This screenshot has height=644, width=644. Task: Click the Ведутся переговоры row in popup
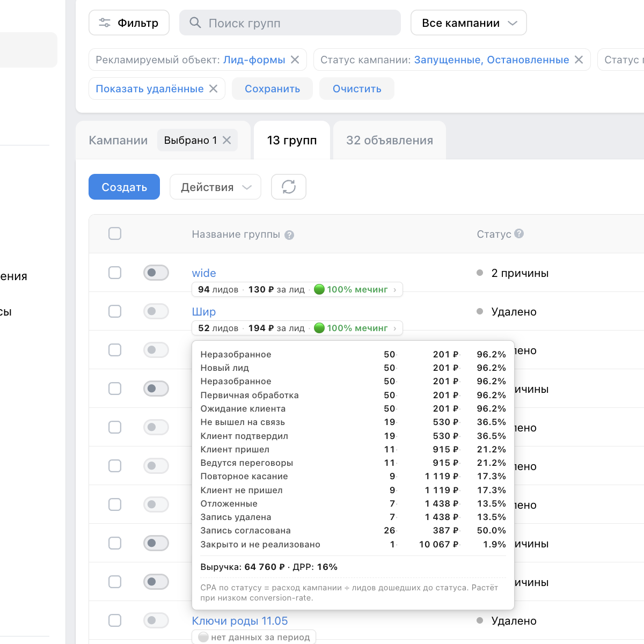[x=353, y=463]
